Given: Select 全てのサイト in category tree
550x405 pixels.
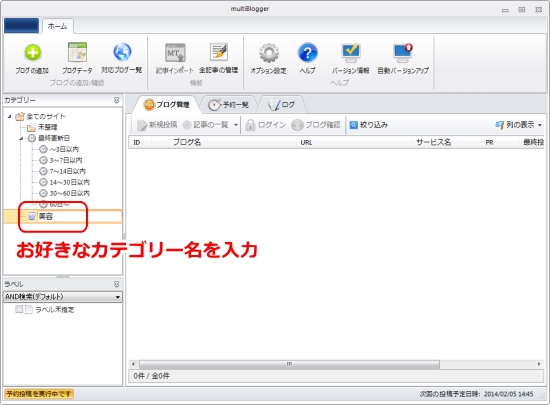Looking at the screenshot, I should click(46, 116).
